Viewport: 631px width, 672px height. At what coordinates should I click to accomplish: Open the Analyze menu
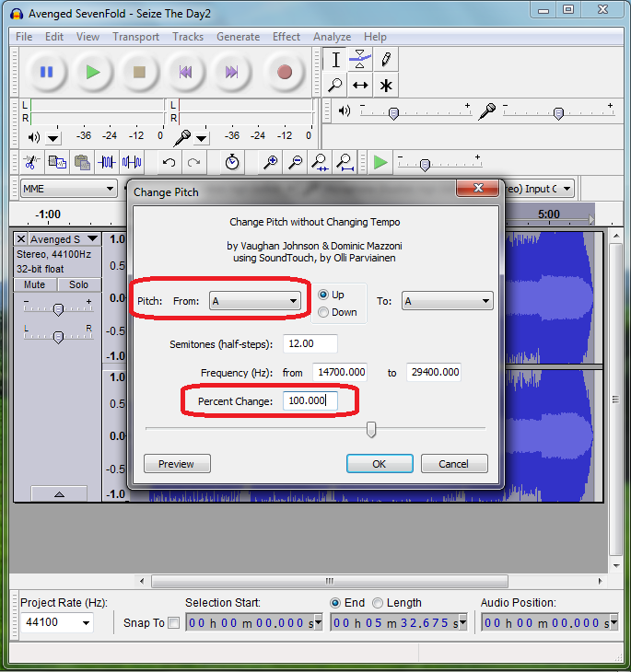(332, 37)
